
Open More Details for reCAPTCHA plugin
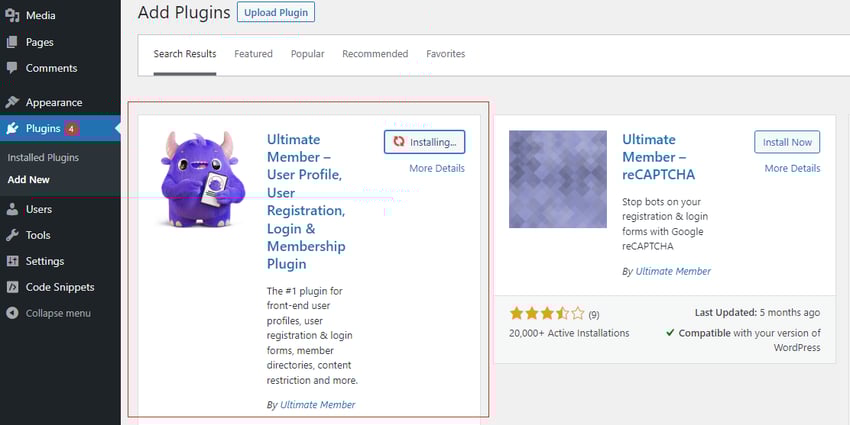pos(793,169)
